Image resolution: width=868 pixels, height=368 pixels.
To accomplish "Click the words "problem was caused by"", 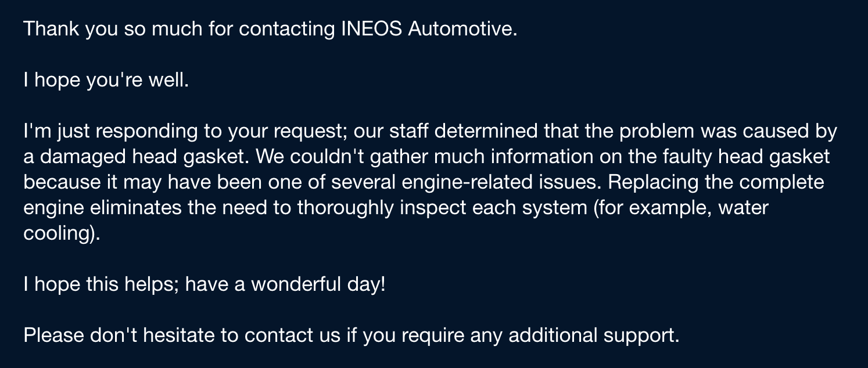I will coord(729,132).
